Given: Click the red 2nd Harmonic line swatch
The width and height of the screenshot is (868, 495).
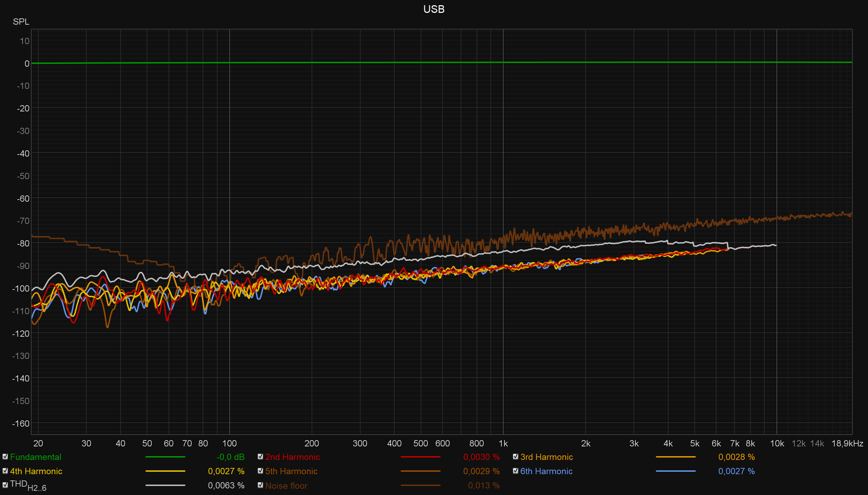Looking at the screenshot, I should tap(420, 457).
